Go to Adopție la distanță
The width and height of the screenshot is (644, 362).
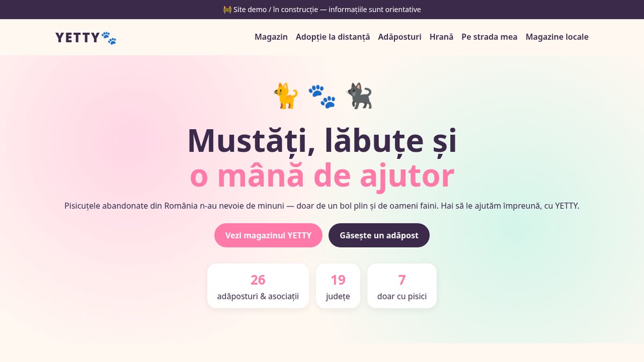(x=333, y=37)
